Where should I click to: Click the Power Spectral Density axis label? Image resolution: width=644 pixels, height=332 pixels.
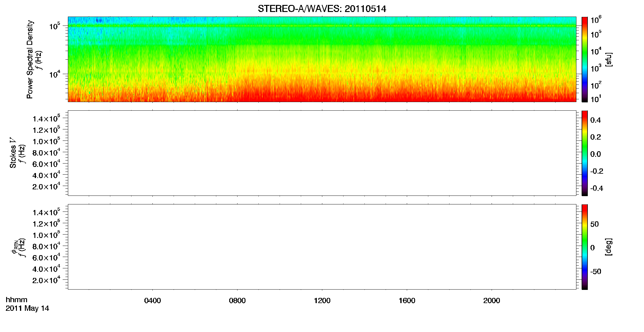click(x=30, y=59)
